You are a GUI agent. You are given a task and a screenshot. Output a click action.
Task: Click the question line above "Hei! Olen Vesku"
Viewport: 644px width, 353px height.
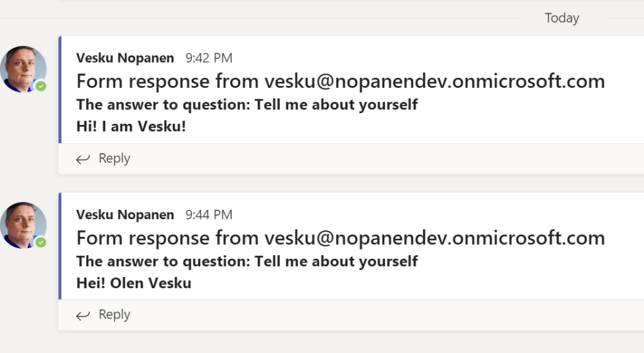[x=247, y=261]
